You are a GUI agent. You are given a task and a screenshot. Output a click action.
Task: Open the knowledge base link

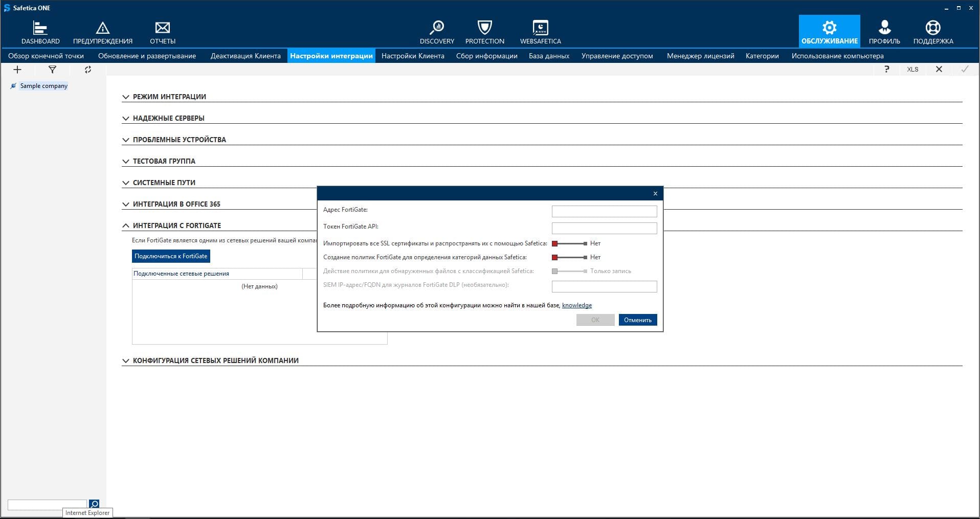coord(576,305)
